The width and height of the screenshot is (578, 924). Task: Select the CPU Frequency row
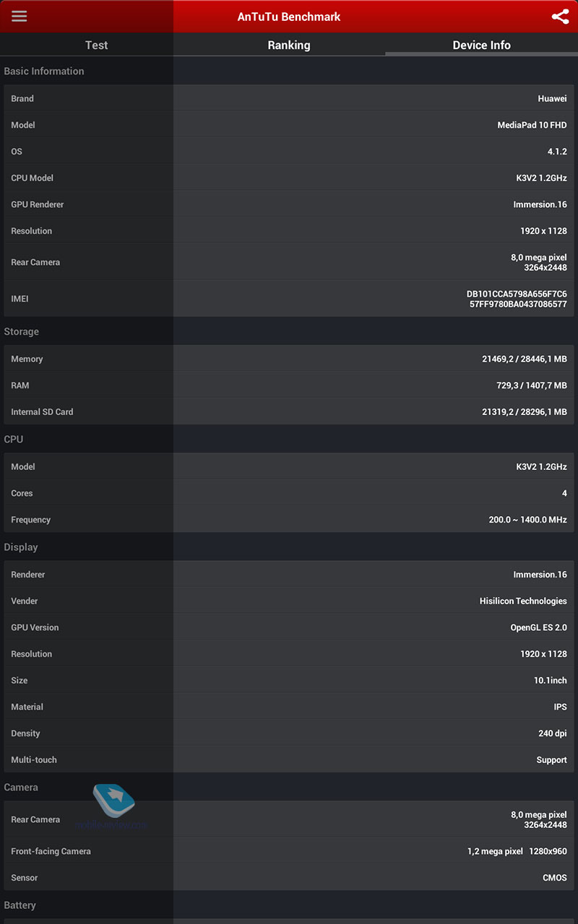coord(289,520)
